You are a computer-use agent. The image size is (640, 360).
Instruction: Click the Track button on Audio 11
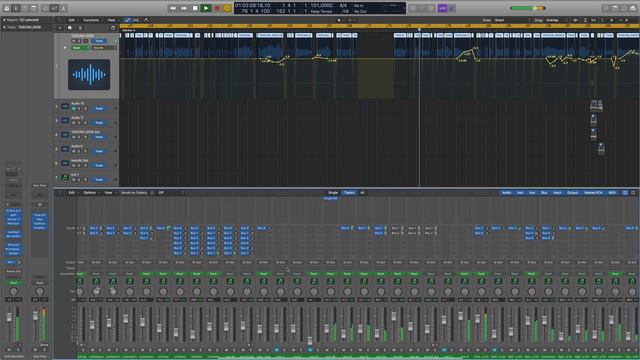tap(99, 123)
